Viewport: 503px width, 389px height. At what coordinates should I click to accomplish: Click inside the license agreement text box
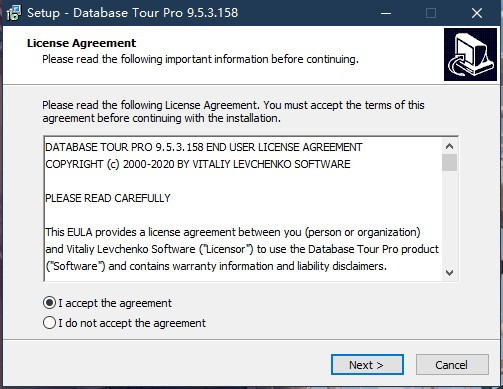(243, 209)
